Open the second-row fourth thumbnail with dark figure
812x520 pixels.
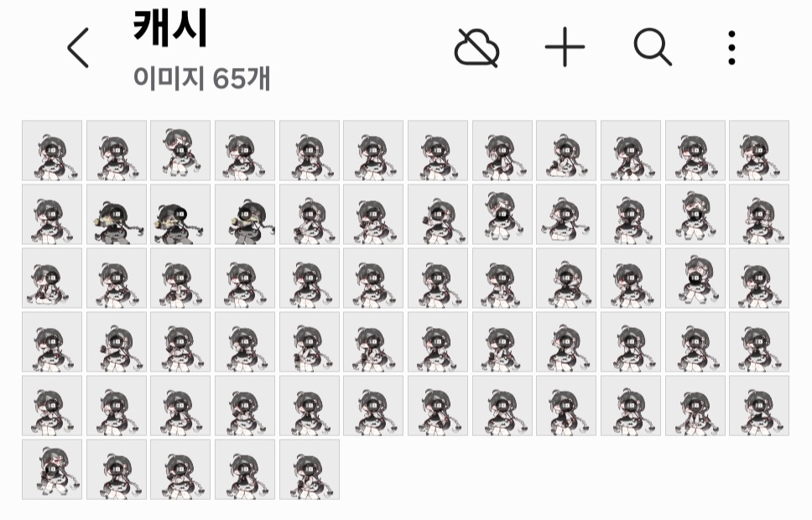[x=245, y=214]
